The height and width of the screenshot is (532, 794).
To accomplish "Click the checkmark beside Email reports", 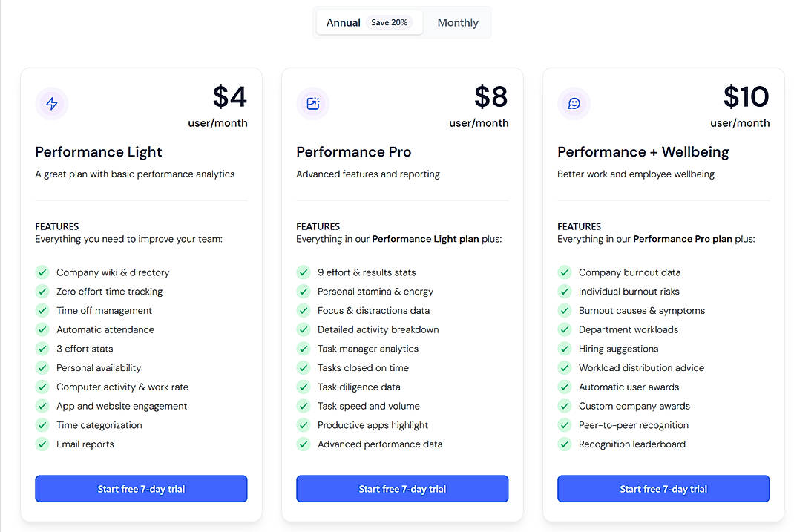I will click(x=42, y=444).
